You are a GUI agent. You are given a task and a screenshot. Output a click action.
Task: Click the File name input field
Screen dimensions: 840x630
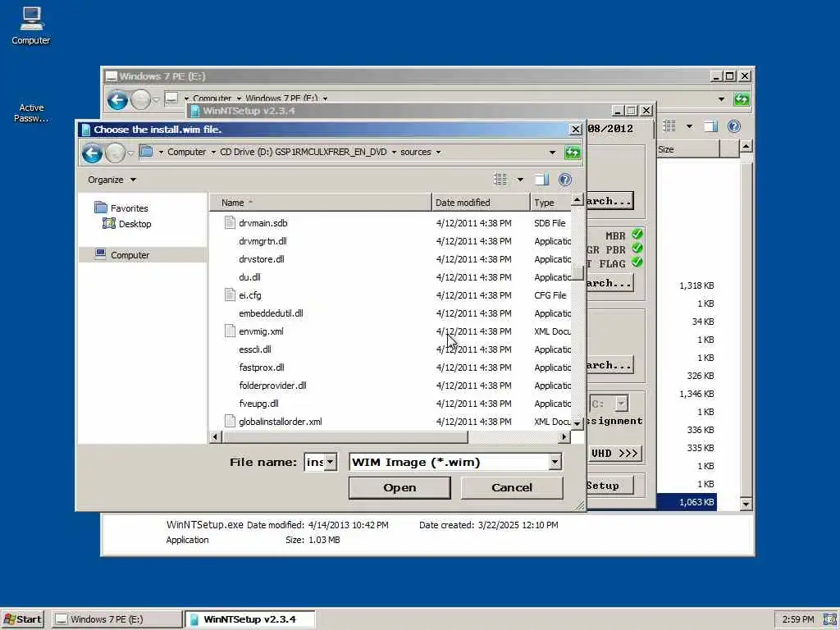tap(315, 462)
